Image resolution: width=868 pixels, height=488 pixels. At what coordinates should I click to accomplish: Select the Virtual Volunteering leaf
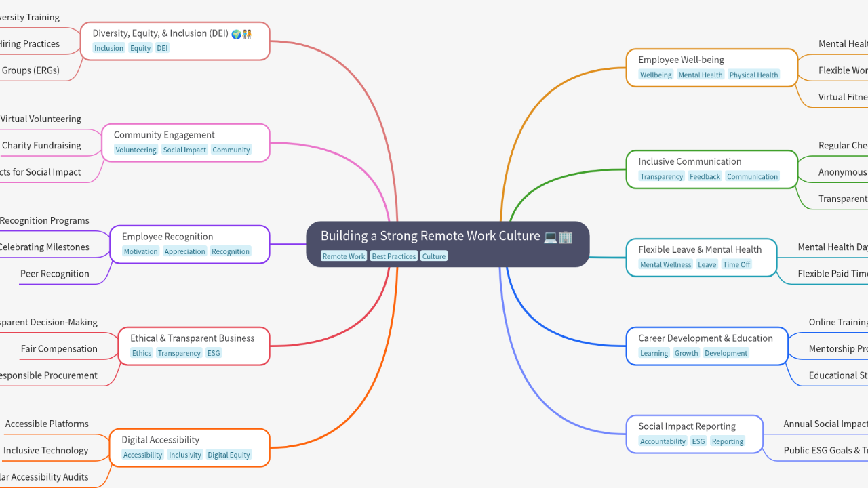[41, 119]
